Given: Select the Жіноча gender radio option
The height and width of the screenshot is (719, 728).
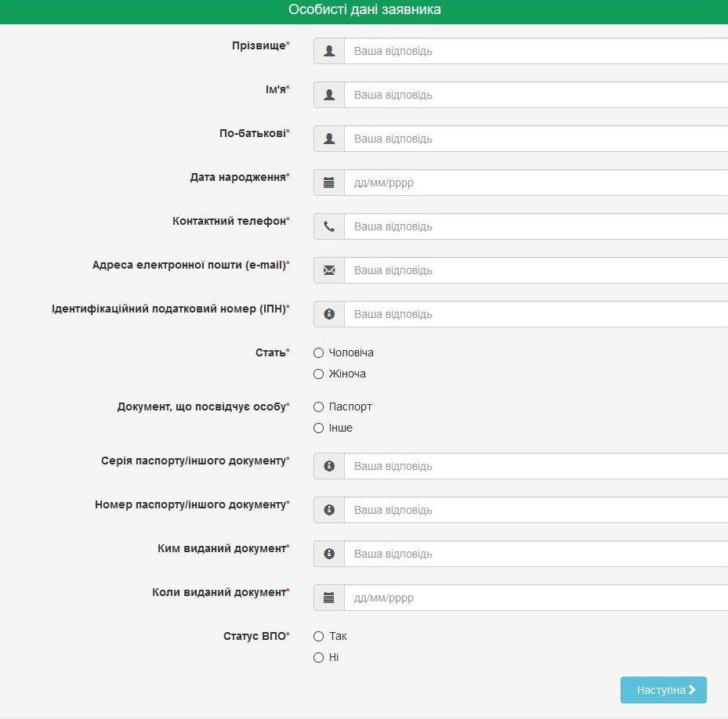Looking at the screenshot, I should click(x=318, y=374).
